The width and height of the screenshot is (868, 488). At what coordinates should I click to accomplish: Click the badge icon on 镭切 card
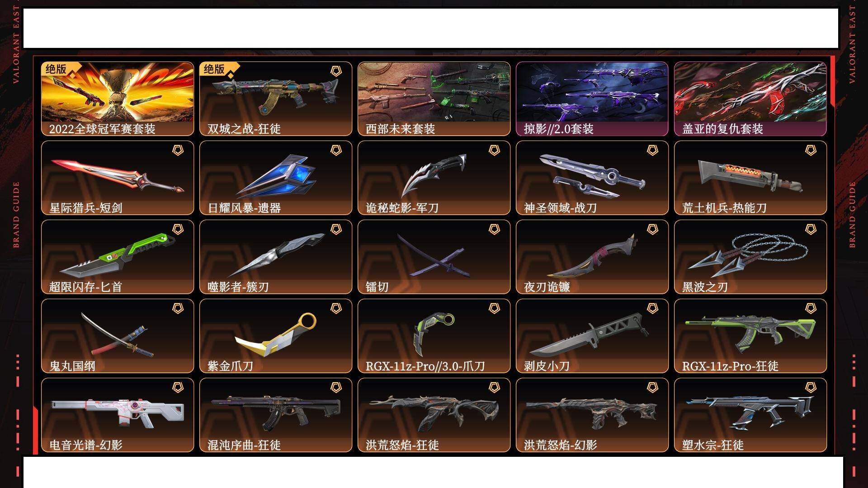pyautogui.click(x=494, y=230)
